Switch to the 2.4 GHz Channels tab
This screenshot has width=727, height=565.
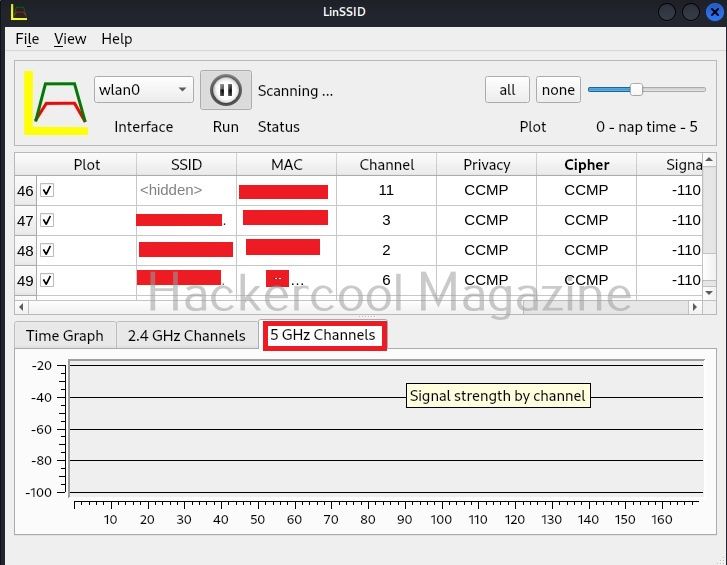186,335
